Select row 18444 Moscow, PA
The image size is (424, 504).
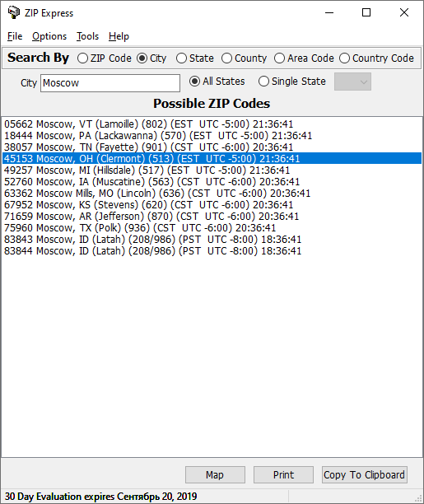coord(212,136)
